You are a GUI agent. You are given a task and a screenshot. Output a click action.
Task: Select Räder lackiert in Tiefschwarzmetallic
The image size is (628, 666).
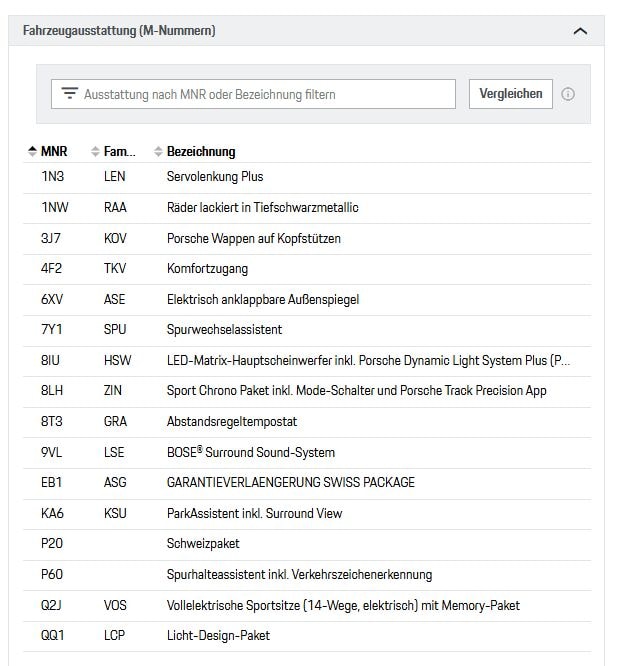point(262,207)
